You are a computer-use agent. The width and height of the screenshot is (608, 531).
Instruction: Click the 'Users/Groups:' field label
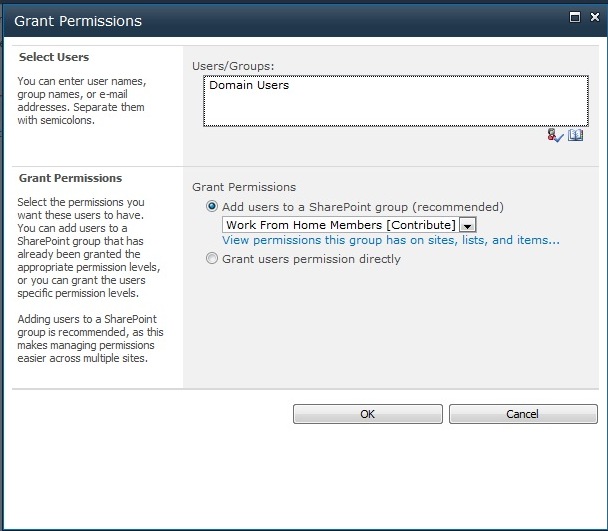[x=233, y=66]
